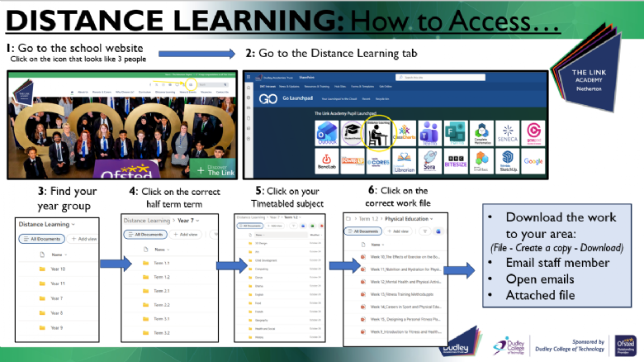644x362 pixels.
Task: Click Term 1.2 breadcrumb in Physical Education panel
Action: (x=368, y=219)
